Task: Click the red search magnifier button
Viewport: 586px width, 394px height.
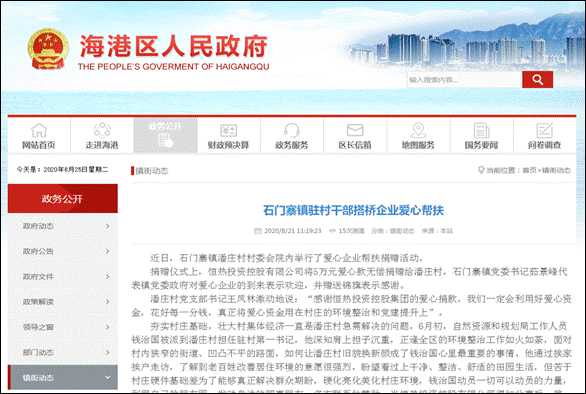Action: tap(537, 80)
